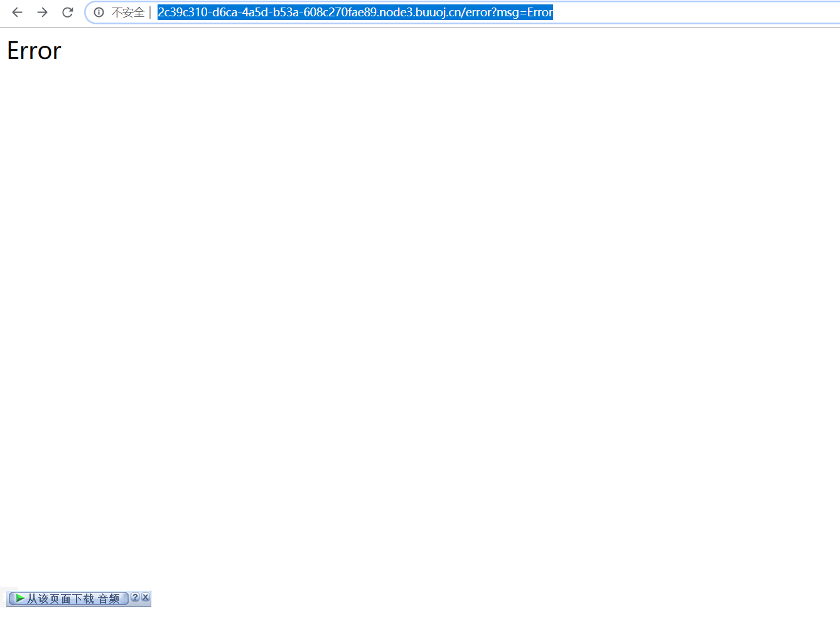This screenshot has width=840, height=618.
Task: Go forward to the next page
Action: pyautogui.click(x=42, y=13)
